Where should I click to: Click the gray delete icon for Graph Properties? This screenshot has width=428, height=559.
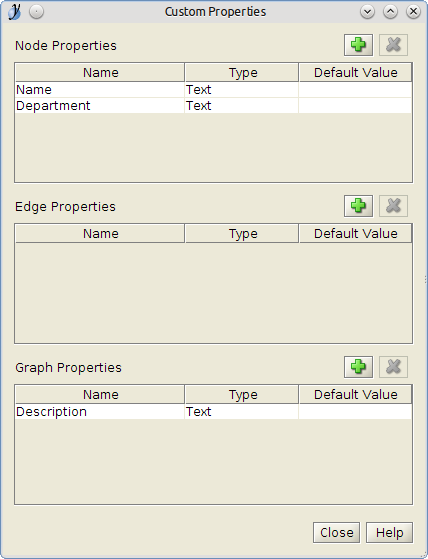393,366
